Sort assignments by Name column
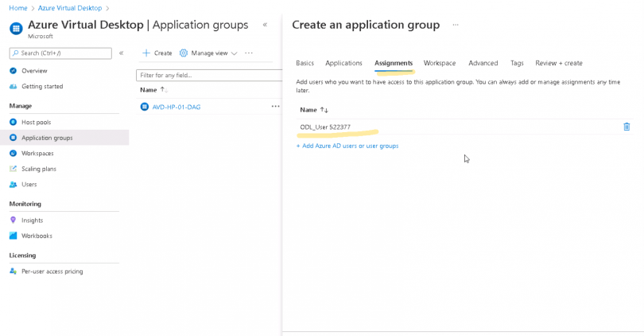This screenshot has height=336, width=644. point(314,110)
